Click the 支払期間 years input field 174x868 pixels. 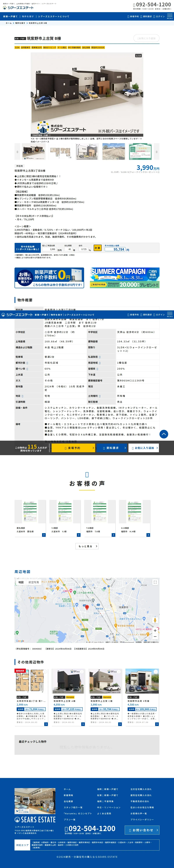pos(68,249)
